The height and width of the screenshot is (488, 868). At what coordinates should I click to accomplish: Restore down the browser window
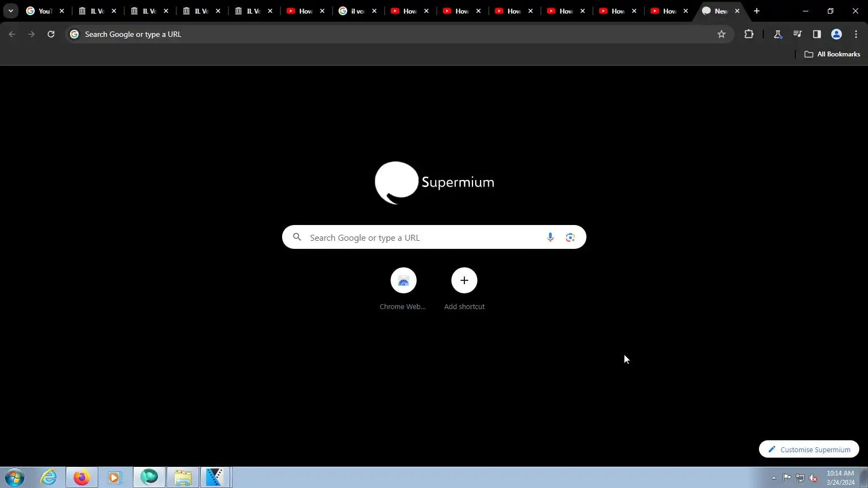coord(831,11)
